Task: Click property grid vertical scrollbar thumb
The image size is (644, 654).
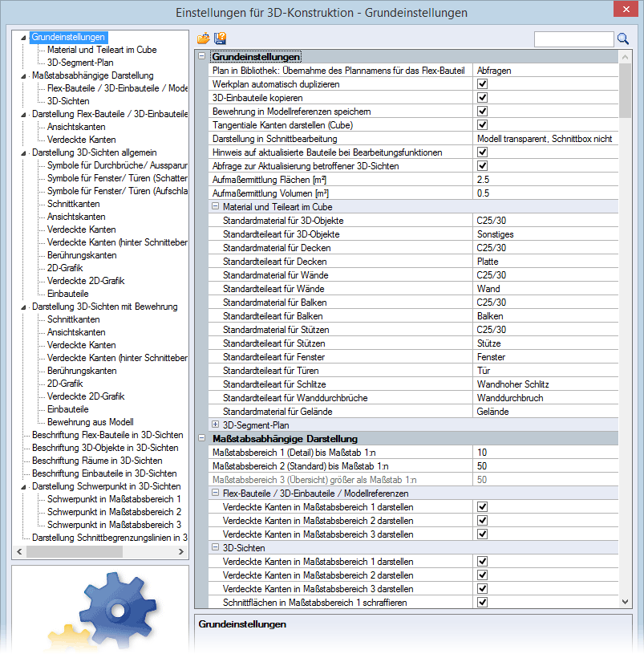Action: (x=625, y=91)
